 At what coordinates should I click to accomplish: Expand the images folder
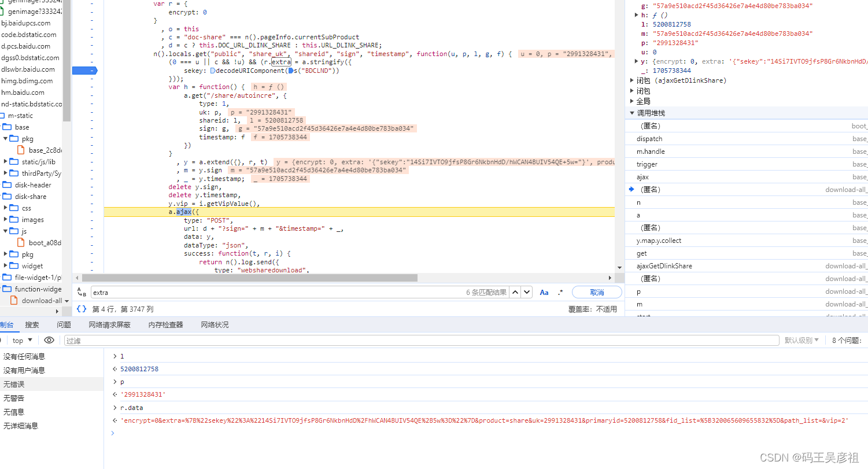(6, 220)
